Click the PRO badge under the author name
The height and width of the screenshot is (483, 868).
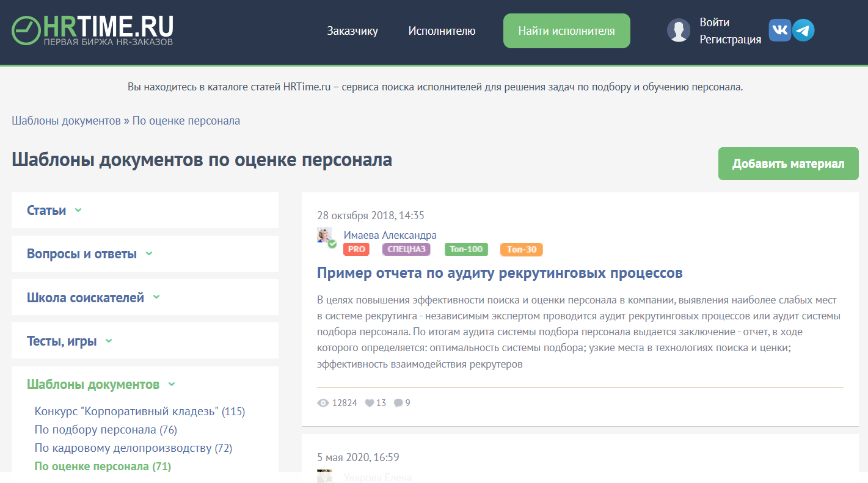356,249
